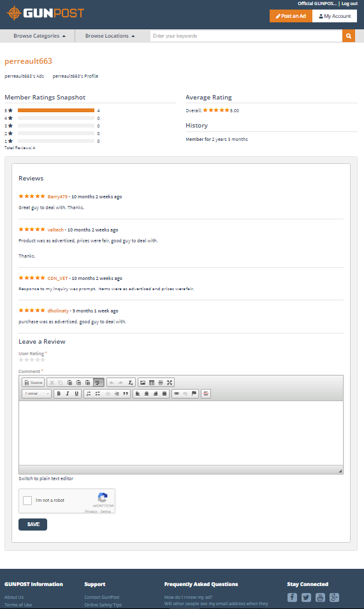Expand the Browse Locations menu
Image resolution: width=364 pixels, height=609 pixels.
click(110, 36)
